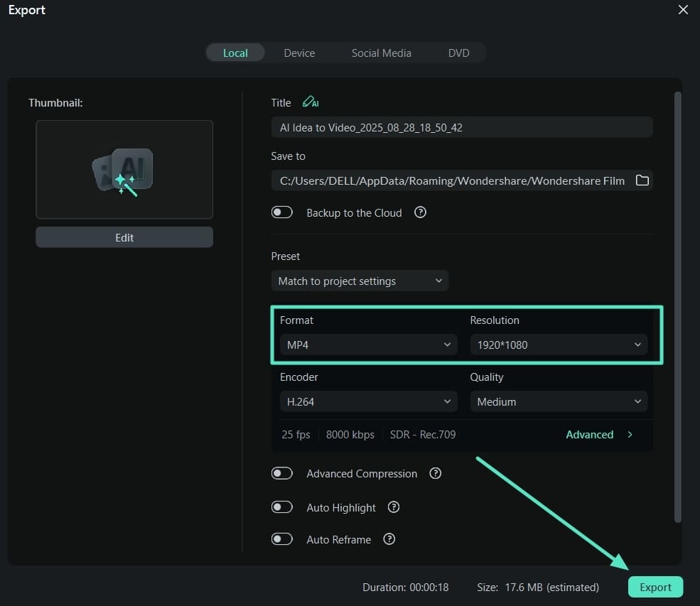This screenshot has width=700, height=606.
Task: Open the Preset dropdown
Action: [x=360, y=281]
